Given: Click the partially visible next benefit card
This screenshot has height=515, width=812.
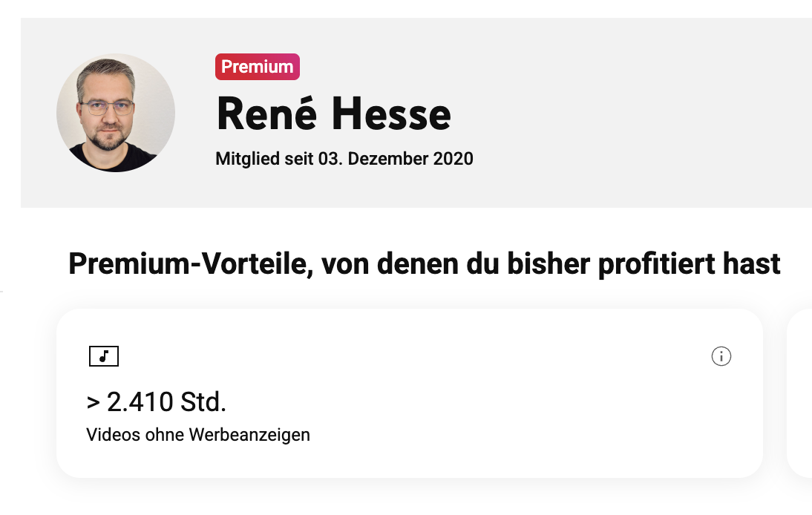Looking at the screenshot, I should (799, 393).
